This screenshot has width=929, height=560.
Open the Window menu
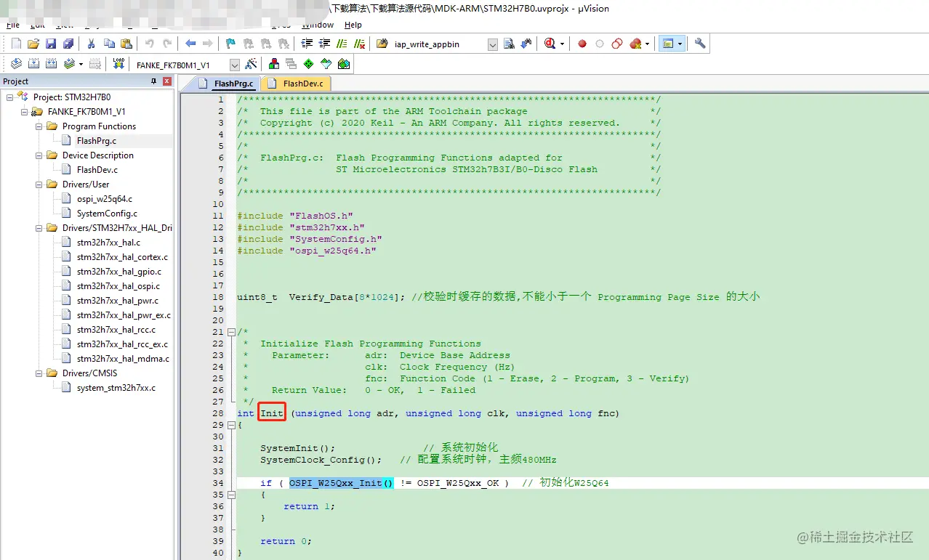[318, 25]
